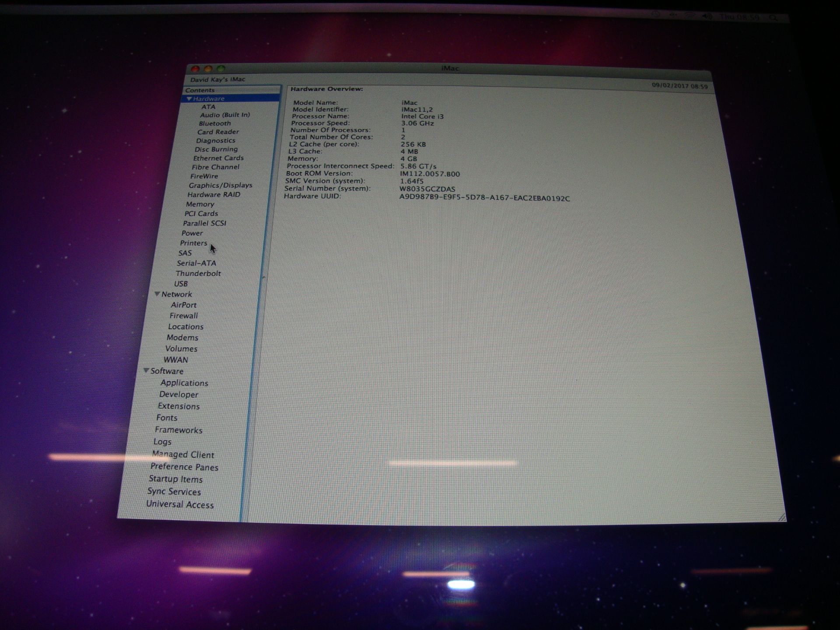Select Disc Burning entry
The width and height of the screenshot is (840, 630).
216,149
